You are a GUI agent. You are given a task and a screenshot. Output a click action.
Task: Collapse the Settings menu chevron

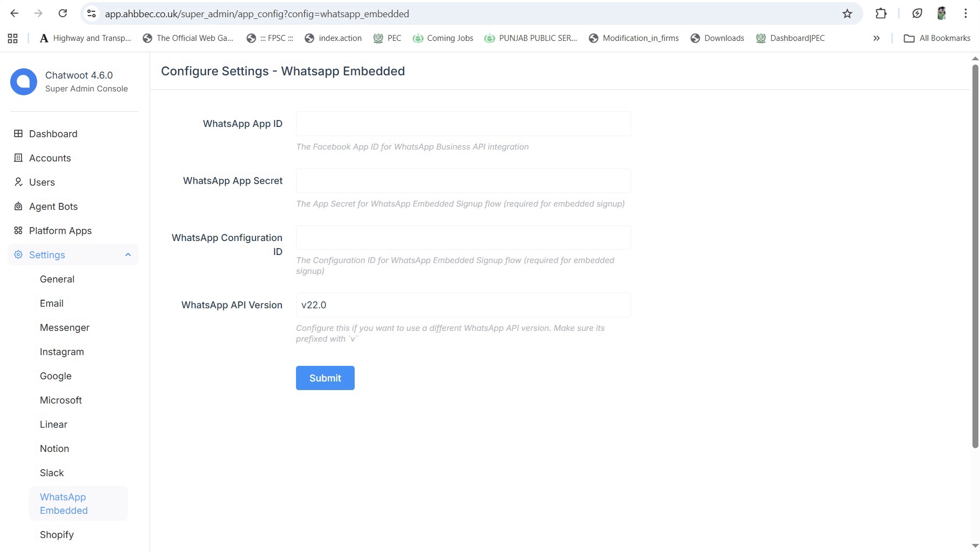click(128, 255)
